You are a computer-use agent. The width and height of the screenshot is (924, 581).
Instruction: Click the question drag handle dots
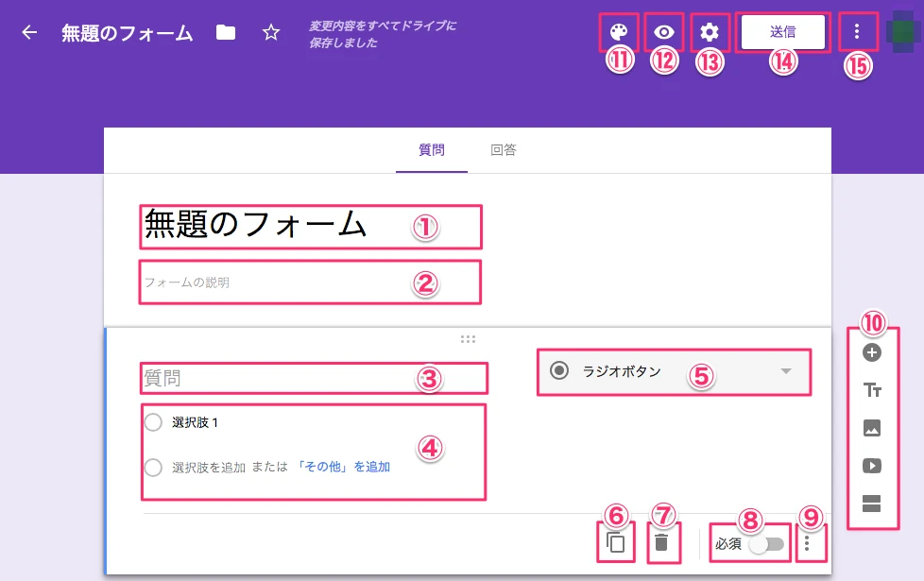(x=468, y=339)
